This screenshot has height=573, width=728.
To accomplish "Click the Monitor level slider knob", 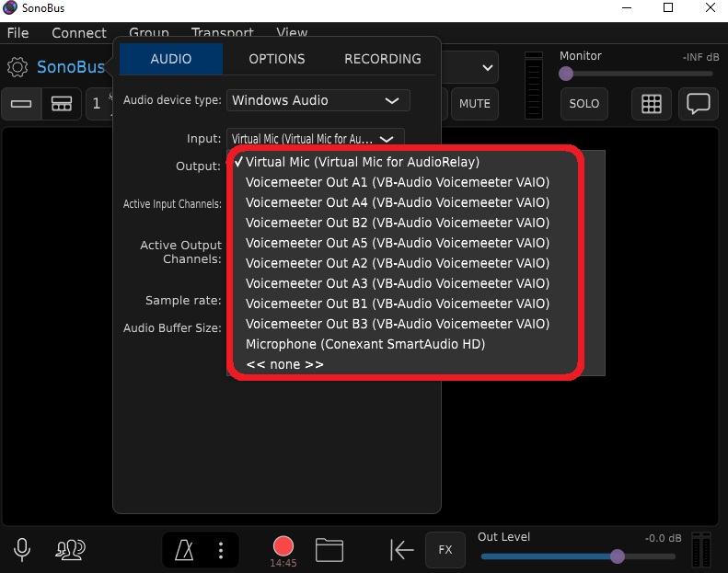I will click(566, 74).
